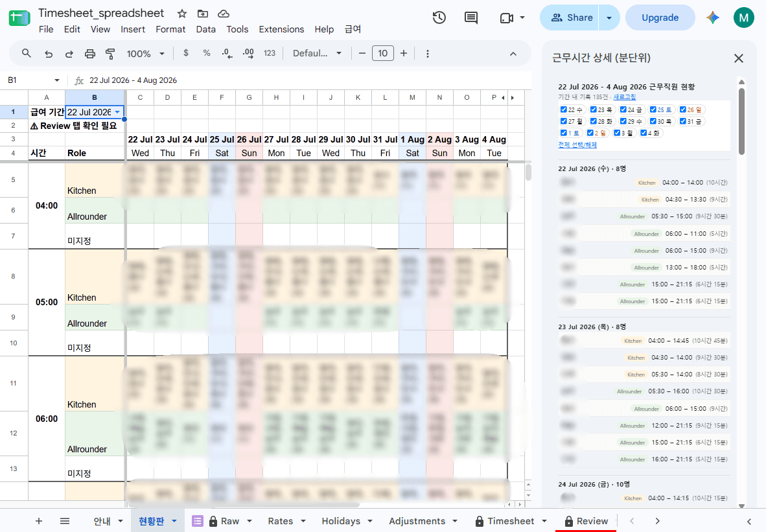Open the pay period dropdown in cell B1
This screenshot has width=766, height=532.
click(117, 112)
